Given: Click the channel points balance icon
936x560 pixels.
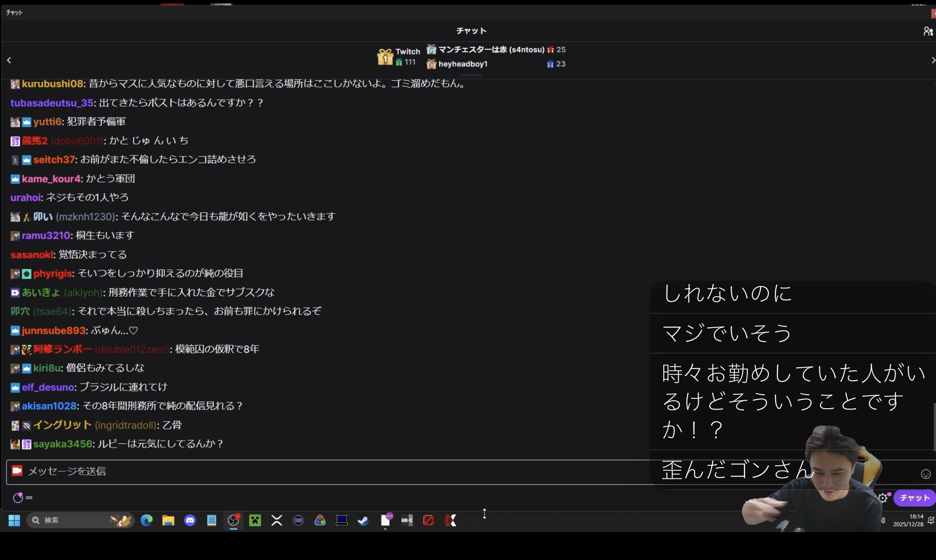Looking at the screenshot, I should (18, 498).
